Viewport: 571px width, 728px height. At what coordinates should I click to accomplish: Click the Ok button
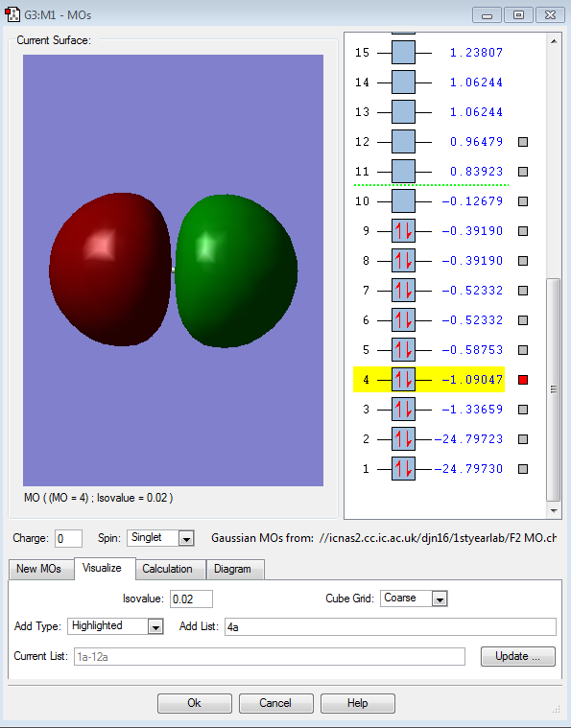click(x=194, y=703)
